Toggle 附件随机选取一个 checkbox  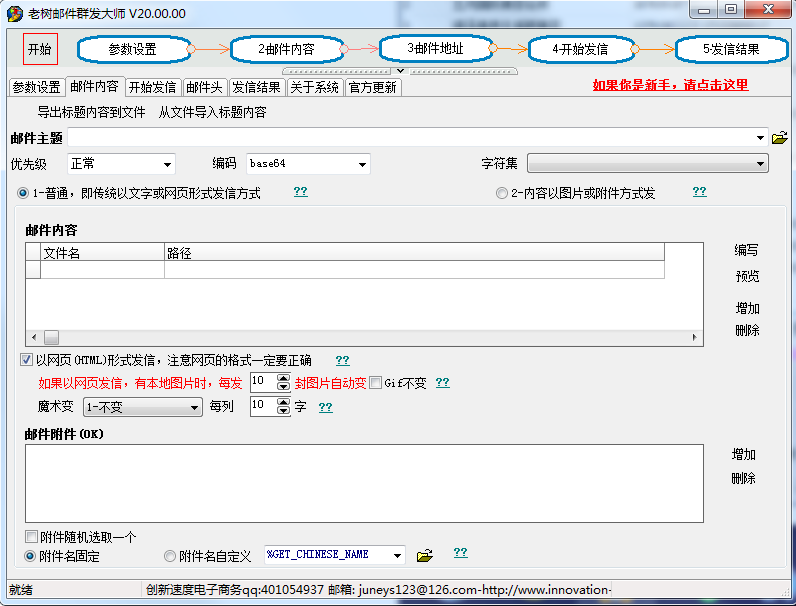coord(31,536)
